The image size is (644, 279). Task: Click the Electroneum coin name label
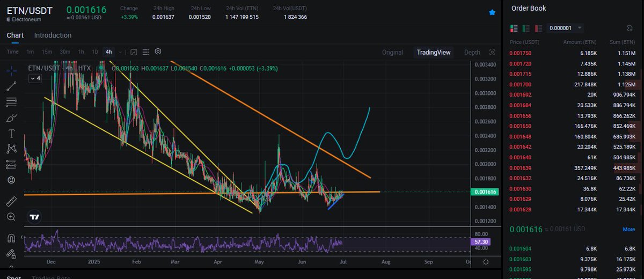[x=26, y=19]
